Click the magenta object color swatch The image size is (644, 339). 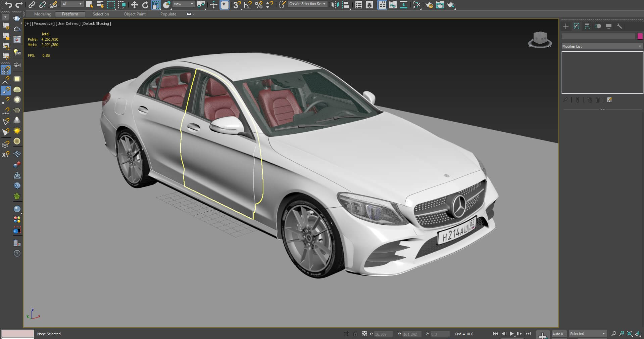[640, 36]
